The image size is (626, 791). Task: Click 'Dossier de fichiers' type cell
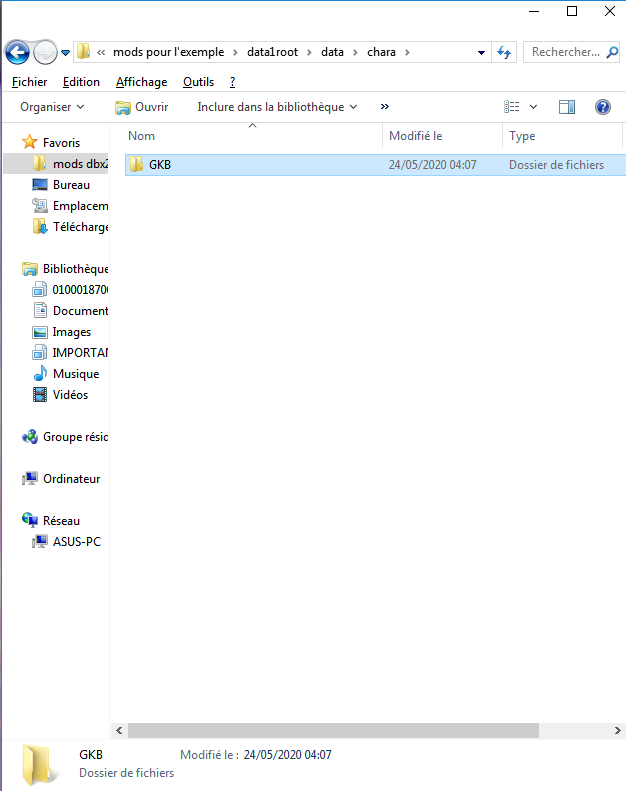(556, 165)
